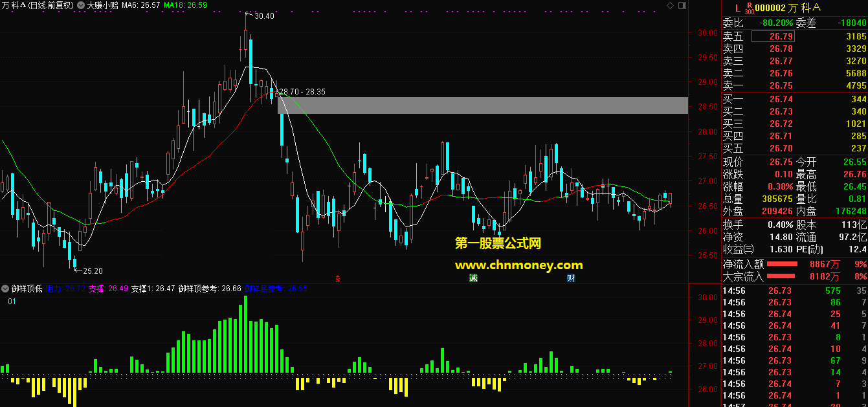Toggle the side panel layout icon

(x=682, y=5)
